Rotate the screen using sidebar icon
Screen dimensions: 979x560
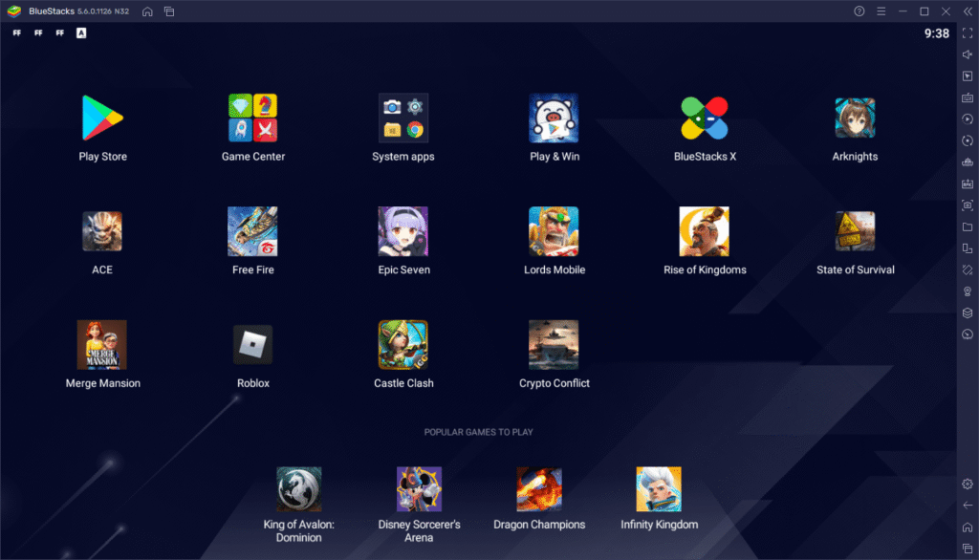(x=968, y=269)
